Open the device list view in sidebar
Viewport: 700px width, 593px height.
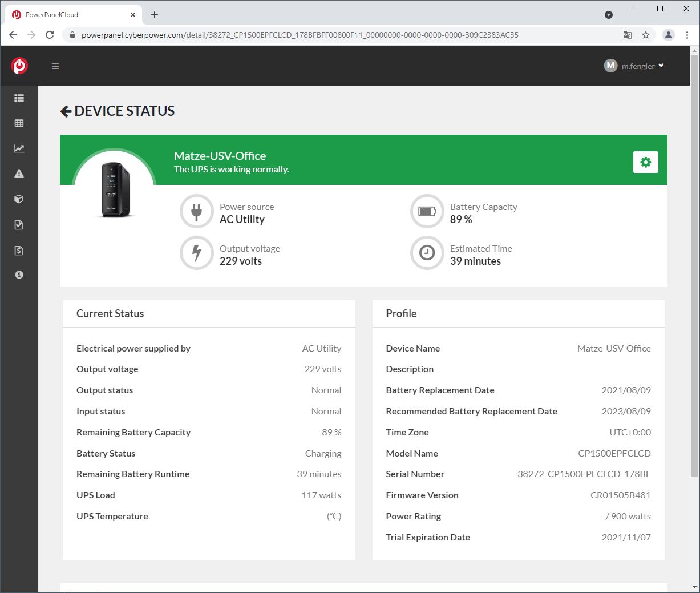pos(19,98)
